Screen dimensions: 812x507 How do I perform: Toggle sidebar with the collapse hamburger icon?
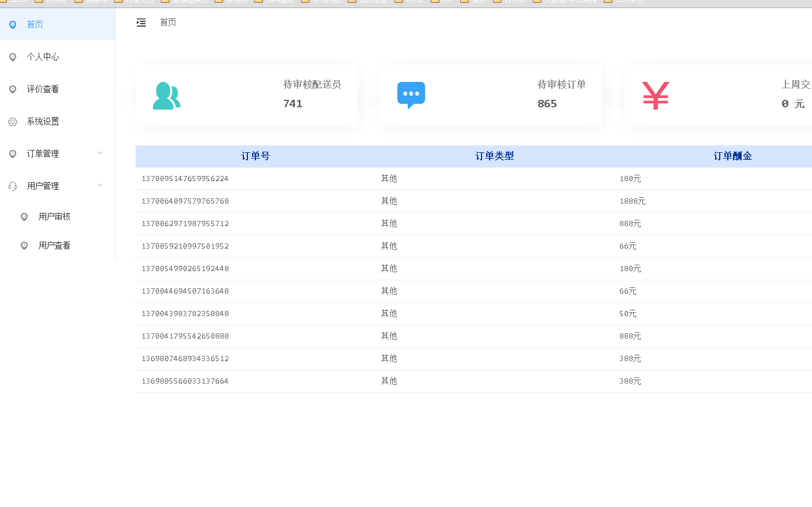point(141,22)
